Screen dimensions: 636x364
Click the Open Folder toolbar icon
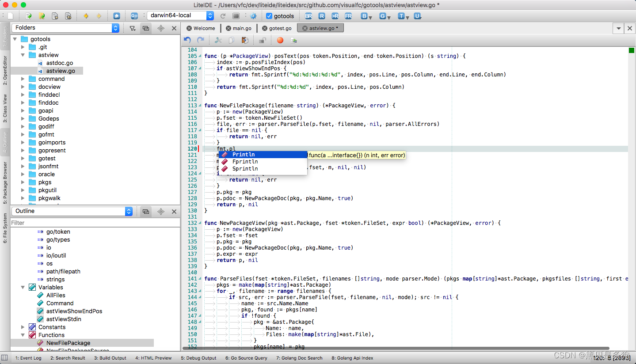tap(42, 16)
